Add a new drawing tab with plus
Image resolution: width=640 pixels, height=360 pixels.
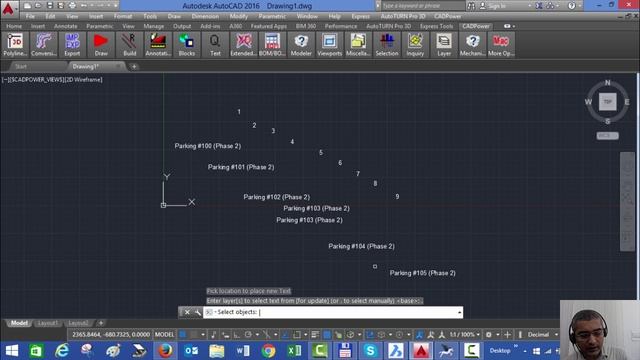[x=134, y=67]
